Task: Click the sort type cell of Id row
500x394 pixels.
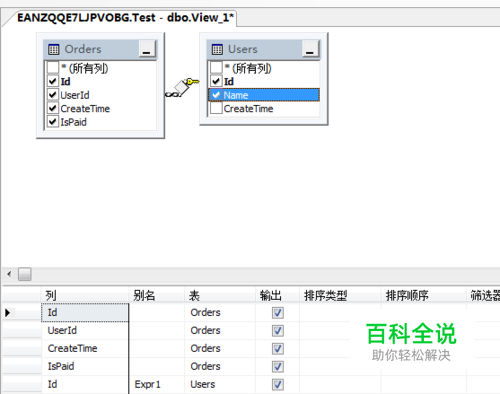Action: click(340, 313)
